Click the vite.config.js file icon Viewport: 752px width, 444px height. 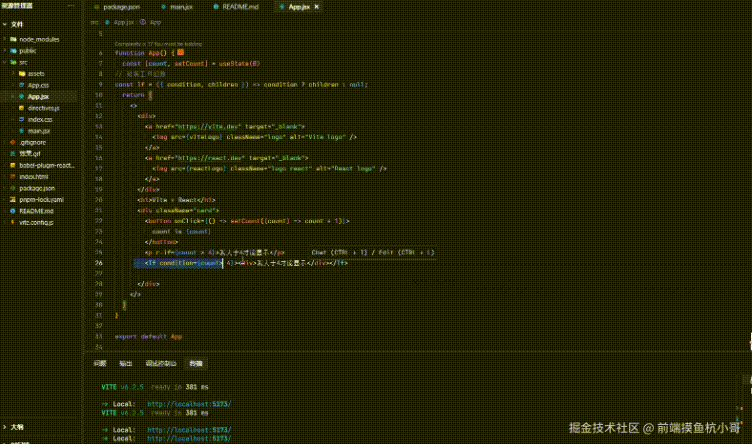(13, 222)
